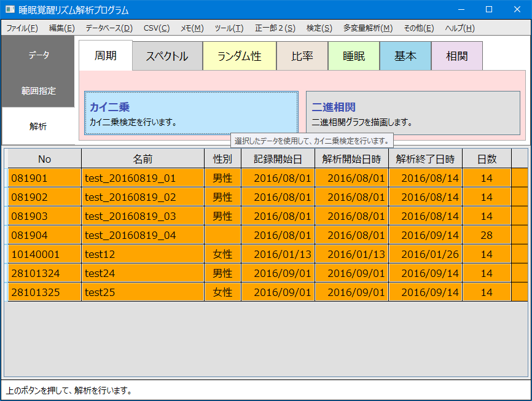532x401 pixels.
Task: Minimize the application window
Action: coord(461,9)
